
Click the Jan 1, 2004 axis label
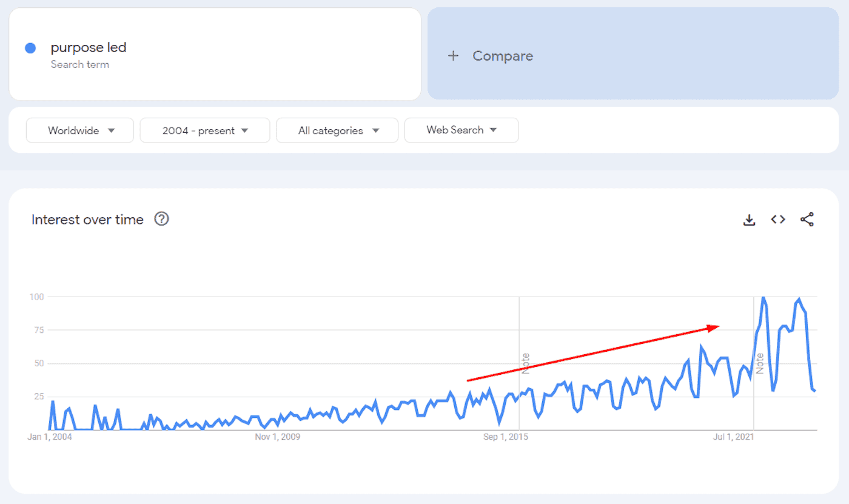[50, 437]
